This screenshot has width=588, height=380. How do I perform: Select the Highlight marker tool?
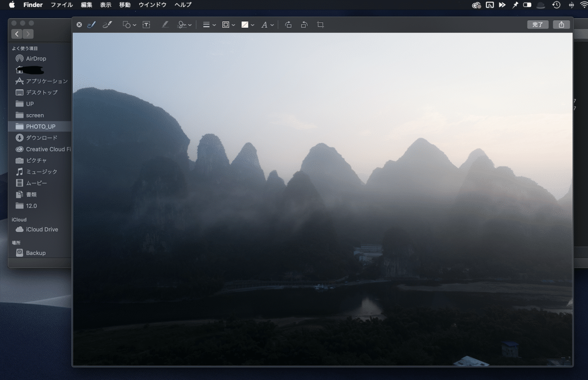tap(165, 25)
